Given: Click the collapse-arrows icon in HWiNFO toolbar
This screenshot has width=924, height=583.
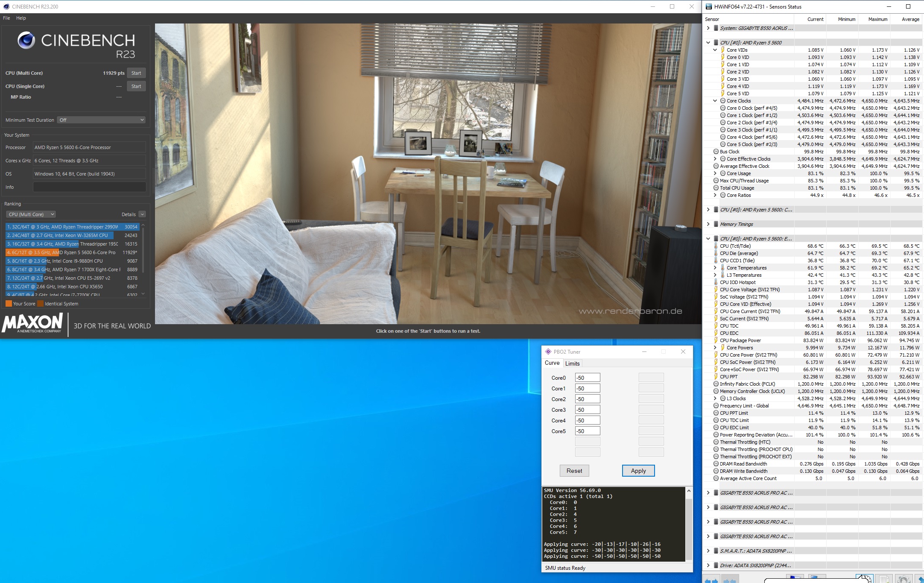Looking at the screenshot, I should pos(730,580).
